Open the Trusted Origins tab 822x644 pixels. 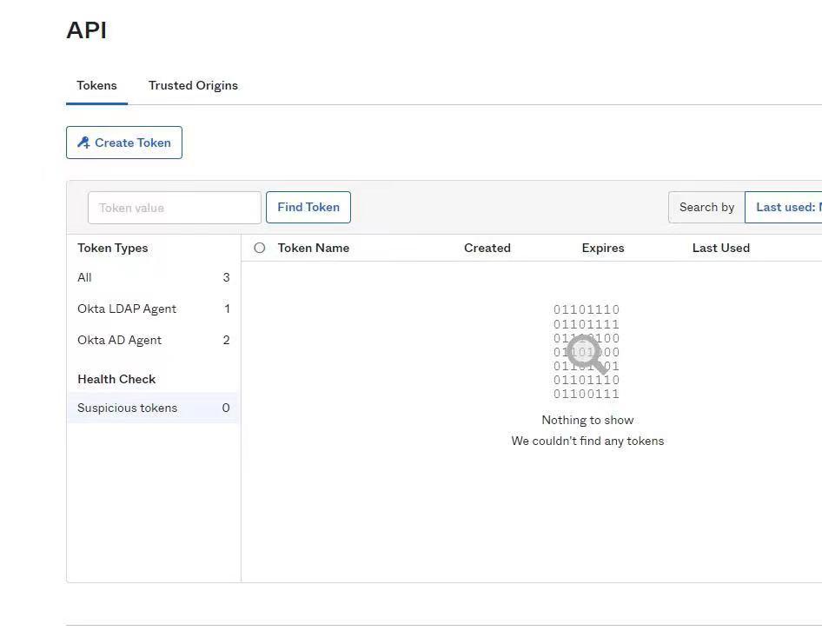tap(193, 85)
